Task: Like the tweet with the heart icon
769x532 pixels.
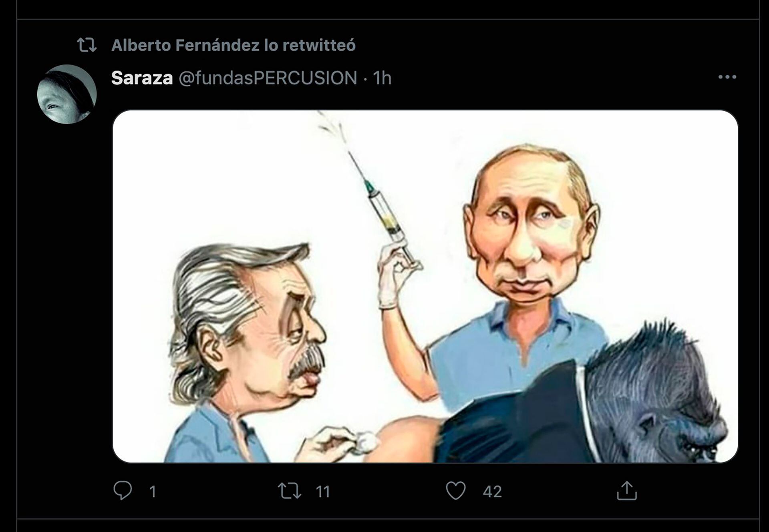Action: click(456, 491)
